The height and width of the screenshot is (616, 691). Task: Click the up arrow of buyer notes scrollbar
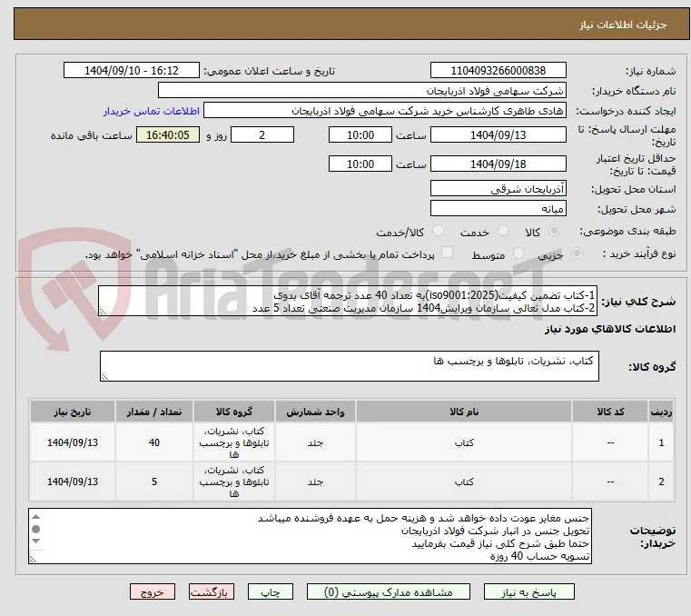(x=36, y=517)
